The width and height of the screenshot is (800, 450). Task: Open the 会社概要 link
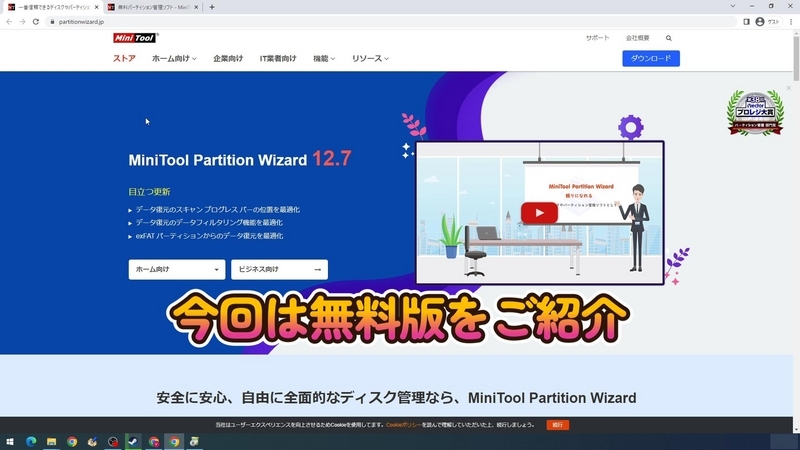point(638,38)
